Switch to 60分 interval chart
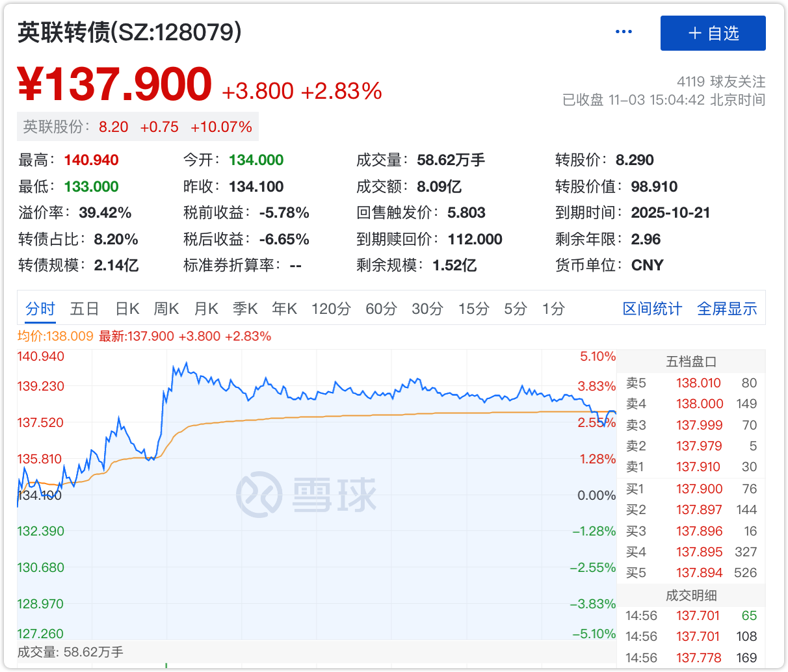 coord(381,309)
